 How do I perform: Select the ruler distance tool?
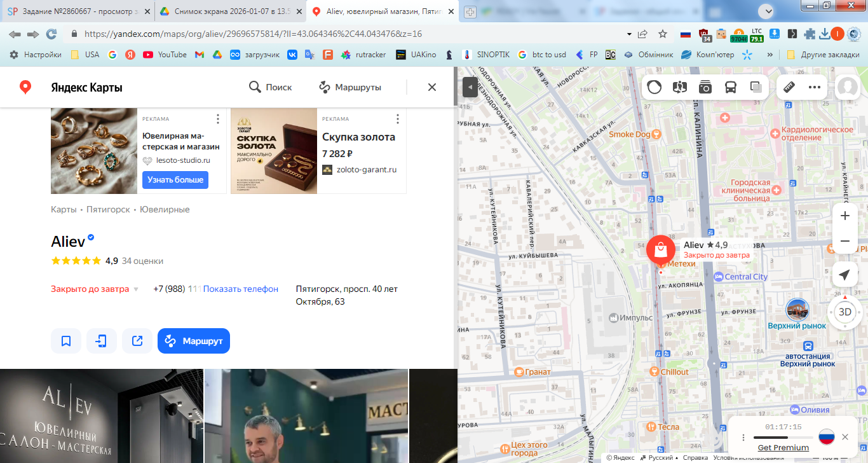click(790, 87)
